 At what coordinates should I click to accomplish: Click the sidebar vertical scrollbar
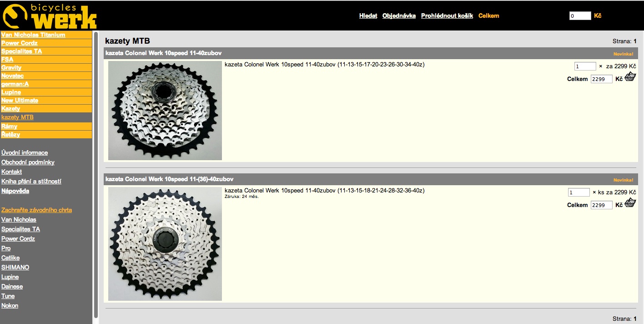point(96,173)
